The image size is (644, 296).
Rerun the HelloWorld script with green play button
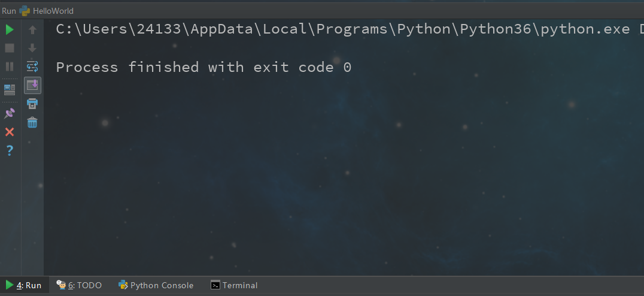(x=10, y=29)
